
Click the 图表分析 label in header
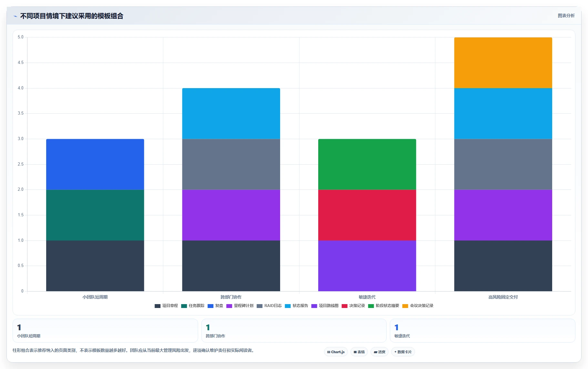[566, 15]
